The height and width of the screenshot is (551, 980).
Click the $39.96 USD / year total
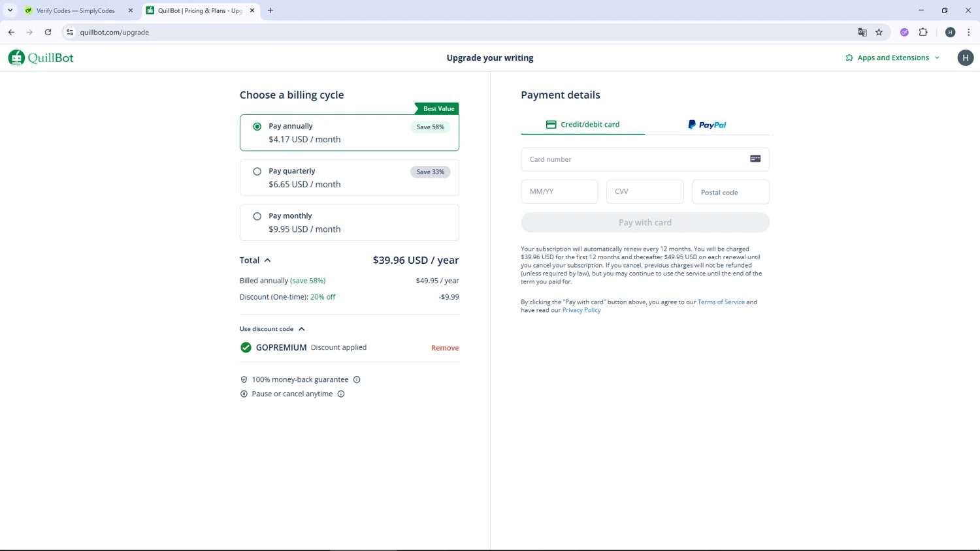[416, 260]
